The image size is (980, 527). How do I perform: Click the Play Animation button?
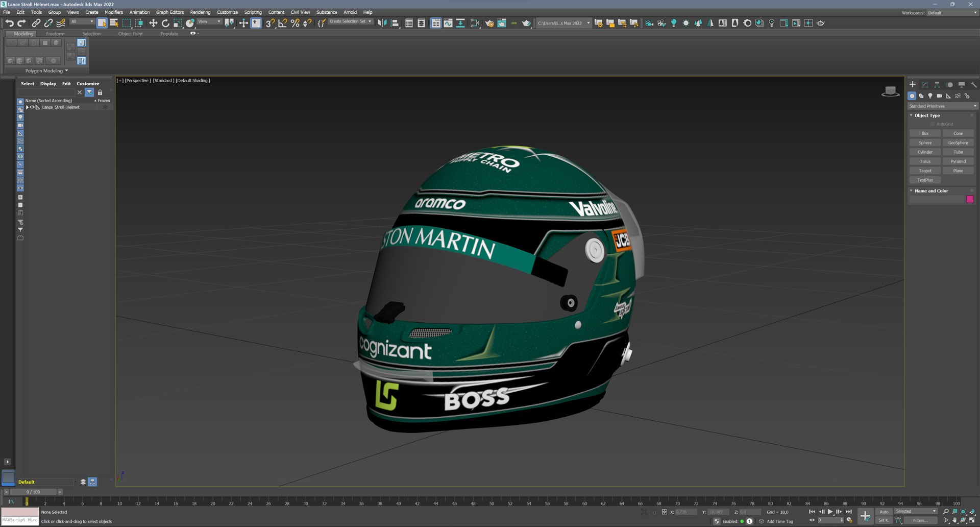coord(830,512)
